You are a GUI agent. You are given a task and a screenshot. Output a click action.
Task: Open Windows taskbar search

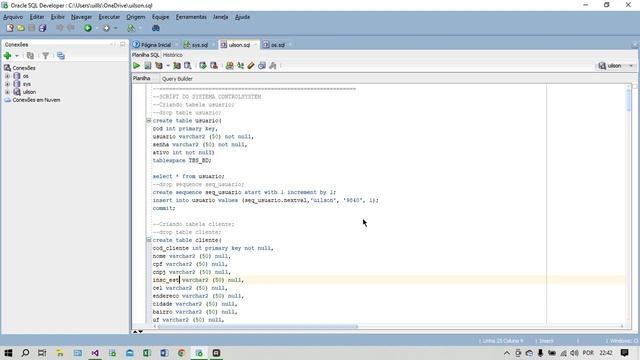25,353
